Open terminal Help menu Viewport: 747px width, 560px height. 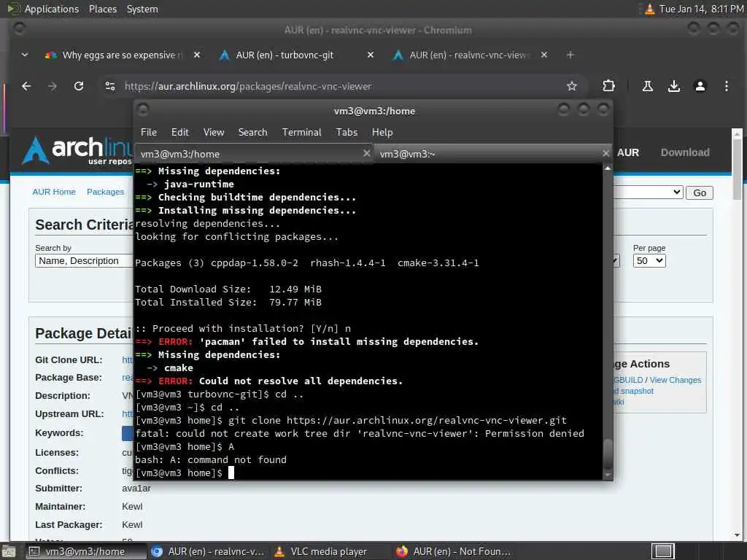[x=382, y=133]
